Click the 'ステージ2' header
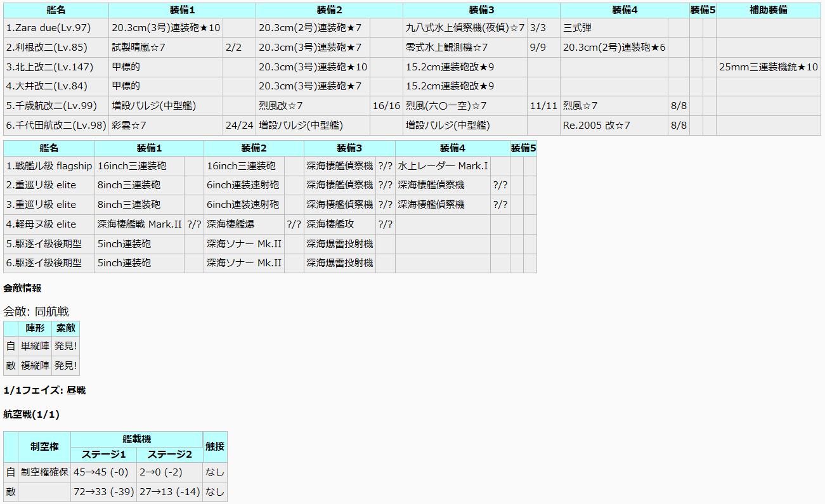 point(169,455)
